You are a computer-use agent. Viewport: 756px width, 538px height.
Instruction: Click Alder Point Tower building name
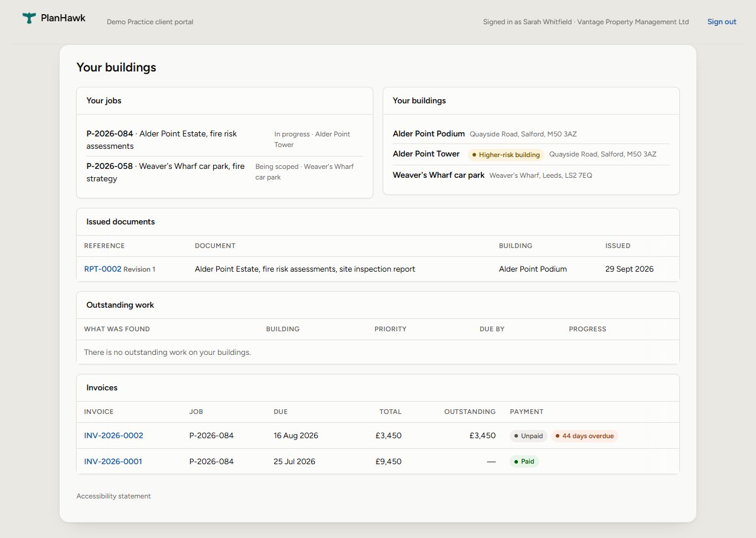click(x=426, y=154)
